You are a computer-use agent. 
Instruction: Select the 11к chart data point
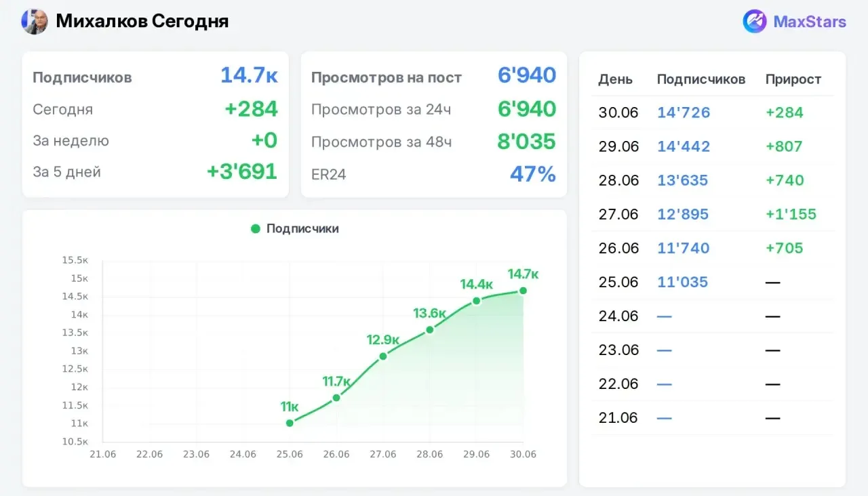click(290, 423)
